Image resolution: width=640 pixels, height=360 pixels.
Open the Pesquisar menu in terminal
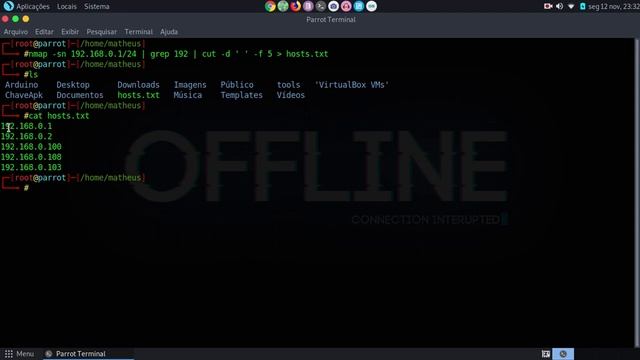[x=102, y=32]
